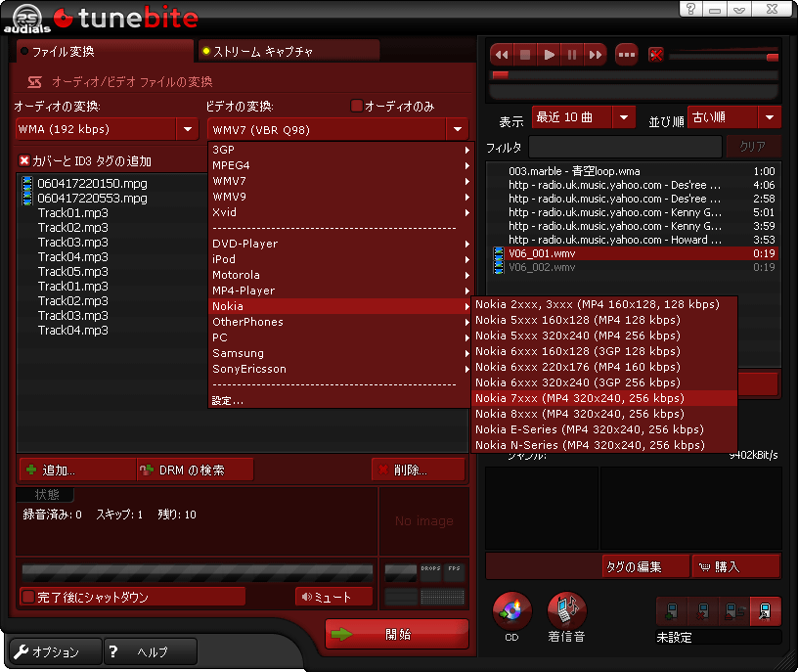The image size is (798, 672).
Task: Open the 最近 10 曲 display dropdown
Action: (584, 117)
